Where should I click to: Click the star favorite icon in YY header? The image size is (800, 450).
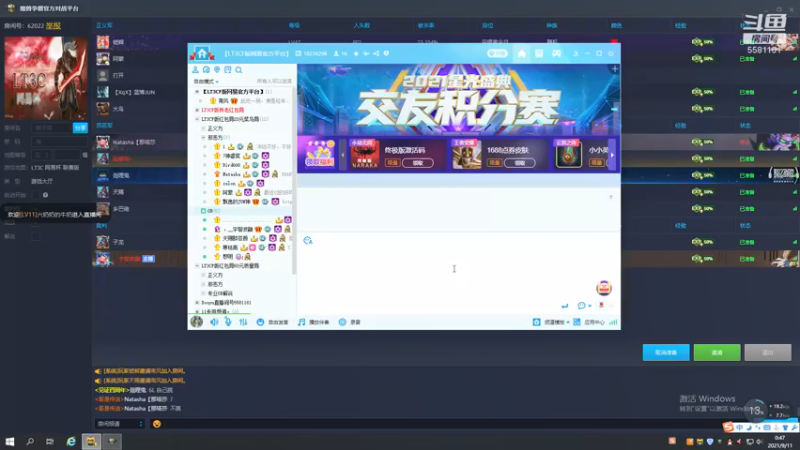point(356,54)
